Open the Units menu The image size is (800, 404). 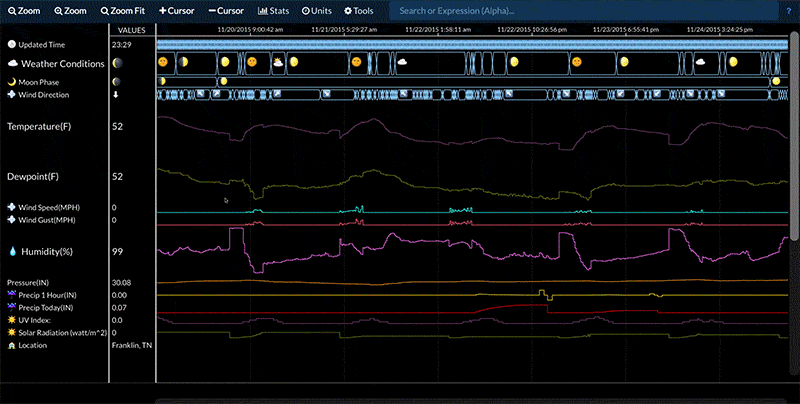[317, 10]
